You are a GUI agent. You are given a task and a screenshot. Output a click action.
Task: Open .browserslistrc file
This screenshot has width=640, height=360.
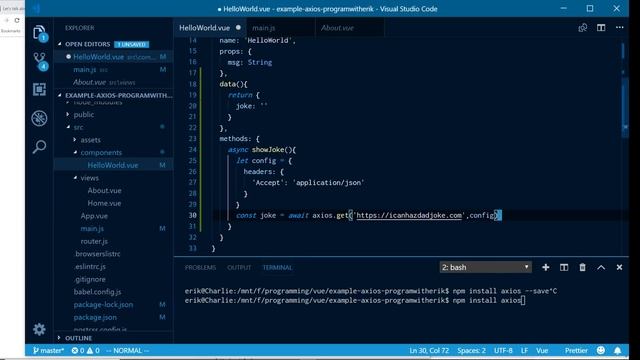[x=97, y=254]
